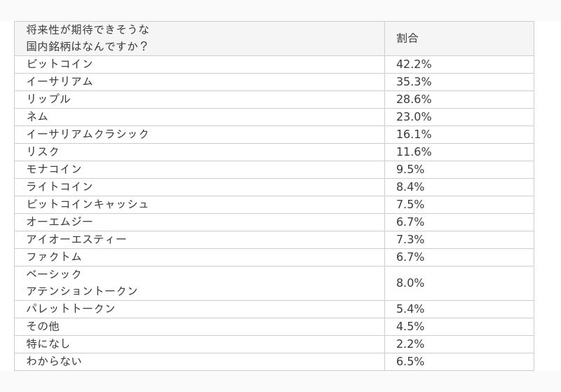Click the 割合 column header
The height and width of the screenshot is (392, 561).
407,39
